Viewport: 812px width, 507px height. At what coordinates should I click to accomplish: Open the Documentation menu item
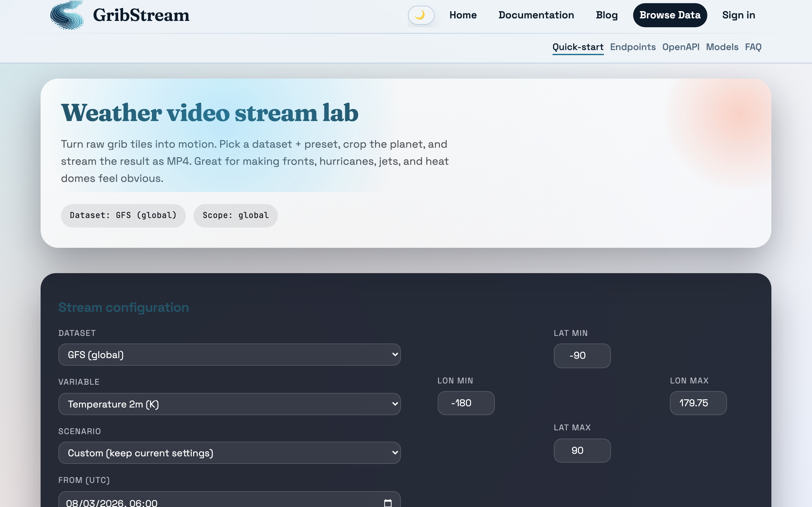point(536,15)
